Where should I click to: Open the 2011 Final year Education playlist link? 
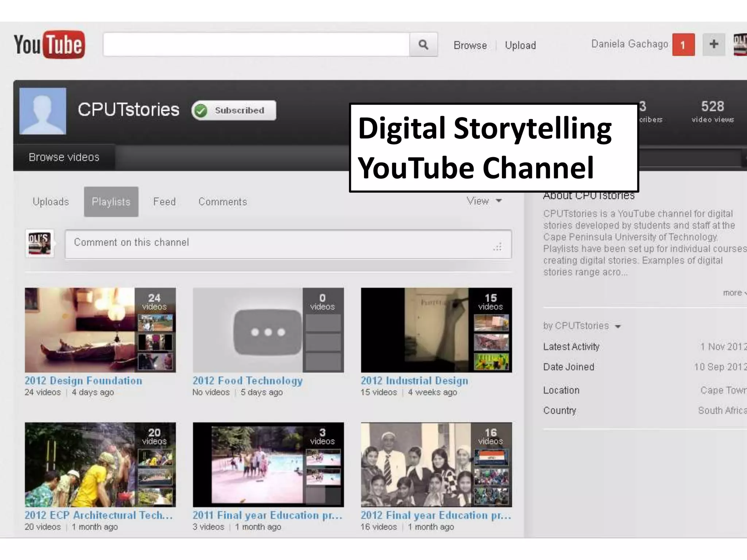pyautogui.click(x=267, y=515)
